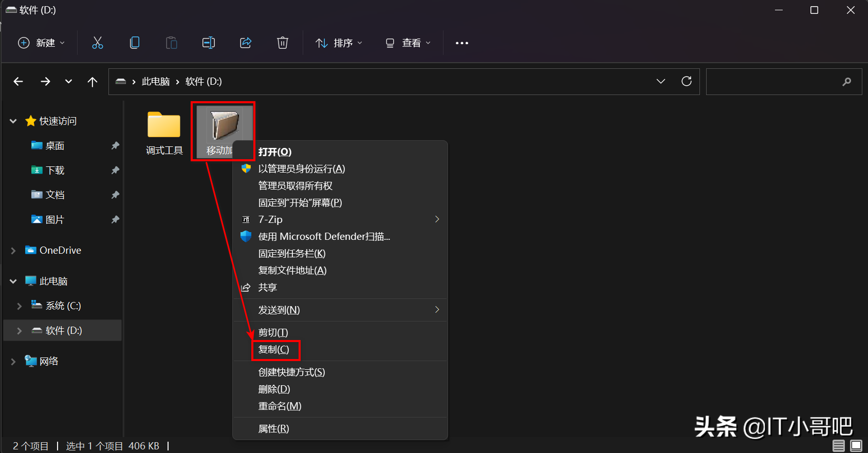The width and height of the screenshot is (868, 453).
Task: Click into the search box
Action: pyautogui.click(x=784, y=81)
